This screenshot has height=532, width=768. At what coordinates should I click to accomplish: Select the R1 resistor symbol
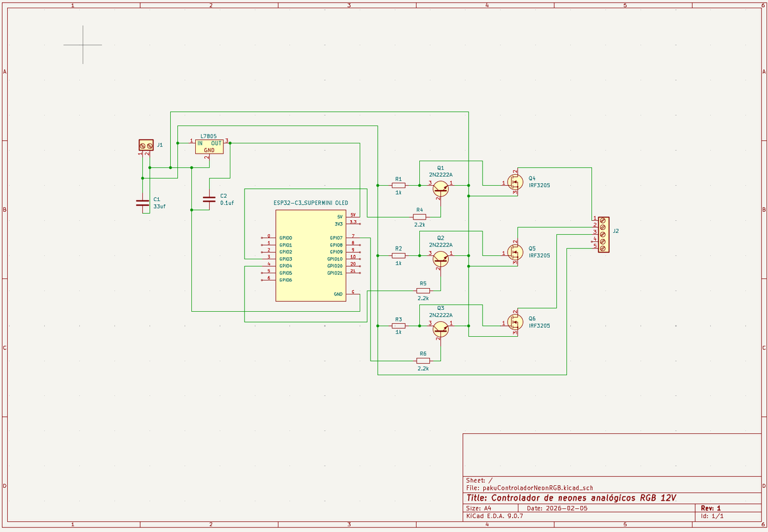(398, 185)
